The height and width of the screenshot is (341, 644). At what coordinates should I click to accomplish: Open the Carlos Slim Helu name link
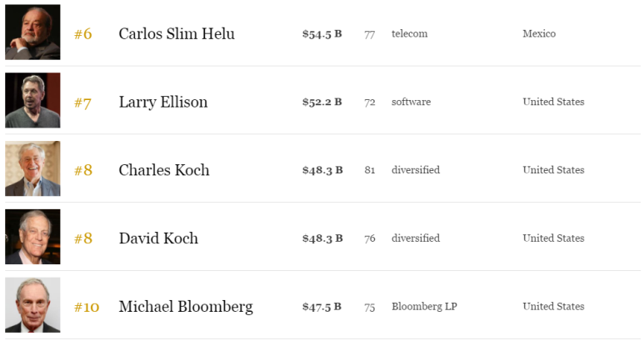(x=177, y=34)
